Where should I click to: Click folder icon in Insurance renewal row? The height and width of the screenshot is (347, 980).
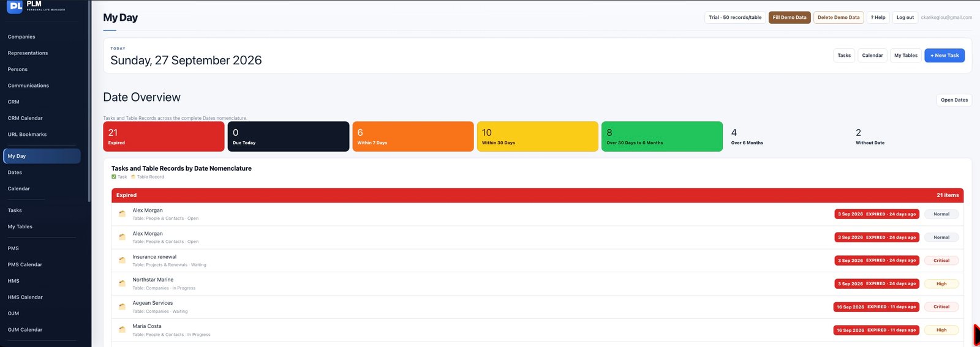(122, 260)
